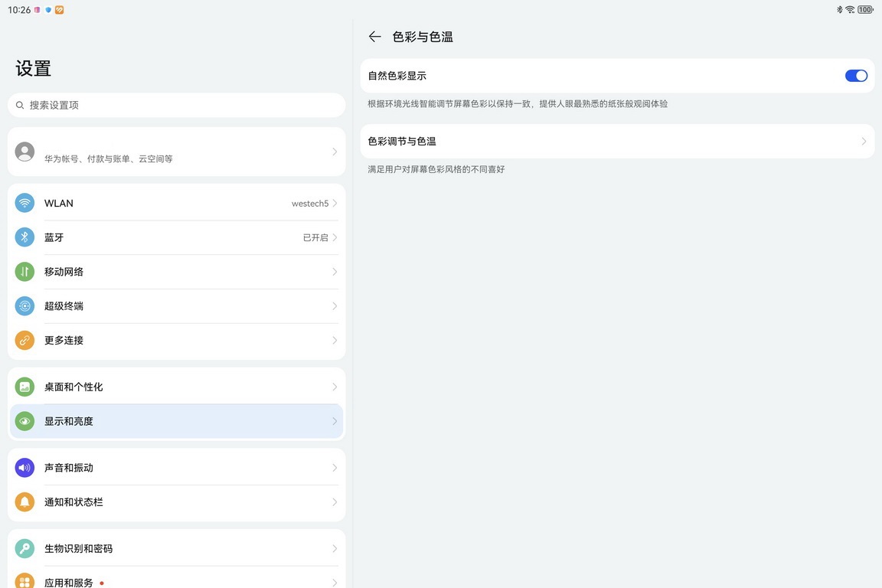Focus the 搜索设置项 search field
This screenshot has height=588, width=882.
pyautogui.click(x=177, y=105)
